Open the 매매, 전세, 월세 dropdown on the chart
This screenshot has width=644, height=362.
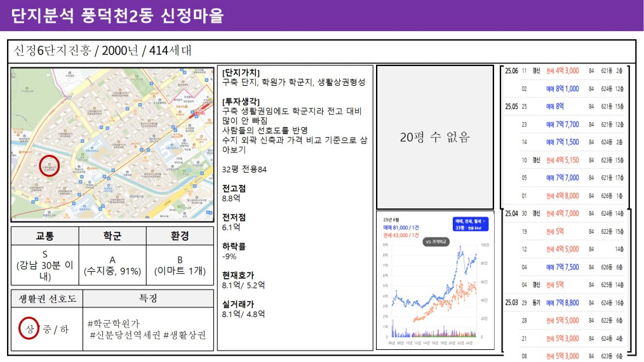tap(470, 224)
